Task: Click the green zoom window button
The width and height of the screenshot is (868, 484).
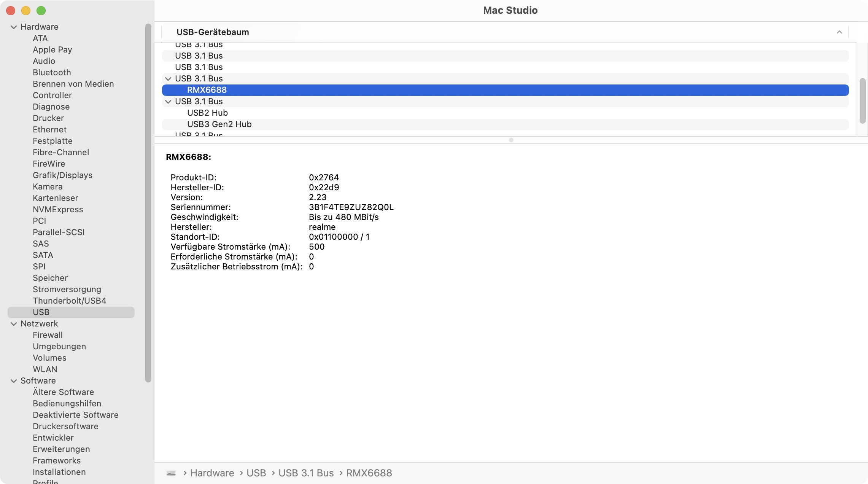Action: [x=41, y=11]
